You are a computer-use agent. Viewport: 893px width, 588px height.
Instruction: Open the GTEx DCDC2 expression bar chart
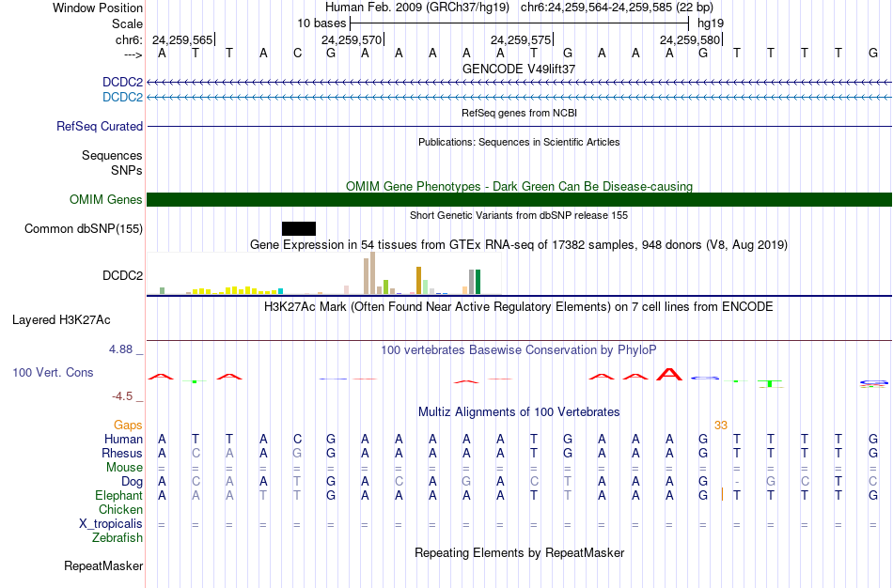pyautogui.click(x=324, y=273)
